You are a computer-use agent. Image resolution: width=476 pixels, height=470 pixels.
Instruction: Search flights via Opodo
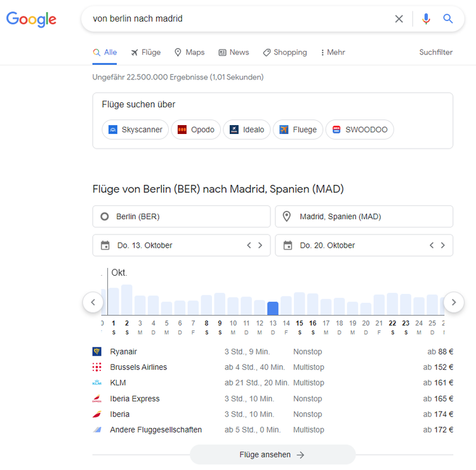196,130
